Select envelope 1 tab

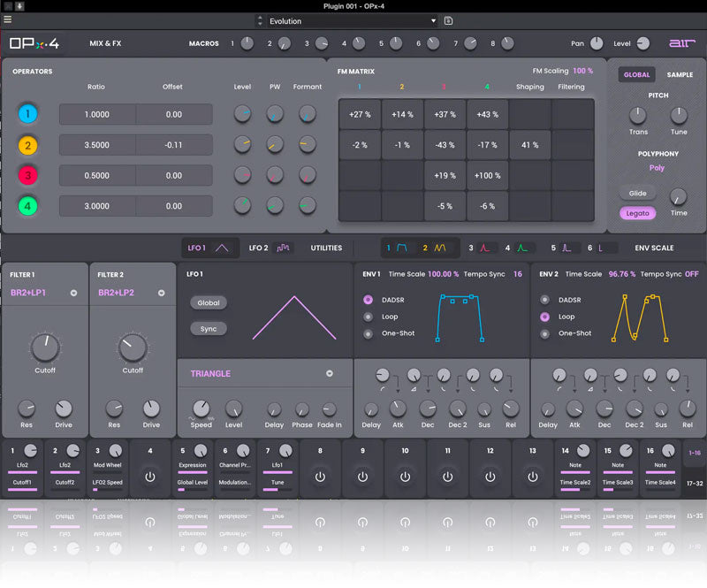tap(397, 248)
